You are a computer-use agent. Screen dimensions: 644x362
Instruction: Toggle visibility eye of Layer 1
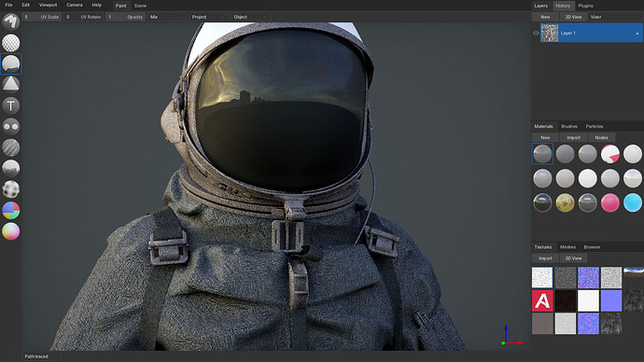pyautogui.click(x=536, y=33)
